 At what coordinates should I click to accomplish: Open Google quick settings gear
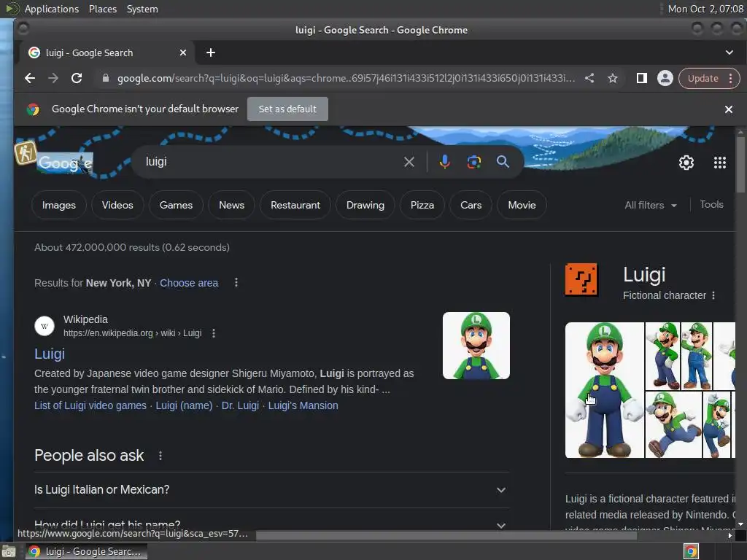686,163
